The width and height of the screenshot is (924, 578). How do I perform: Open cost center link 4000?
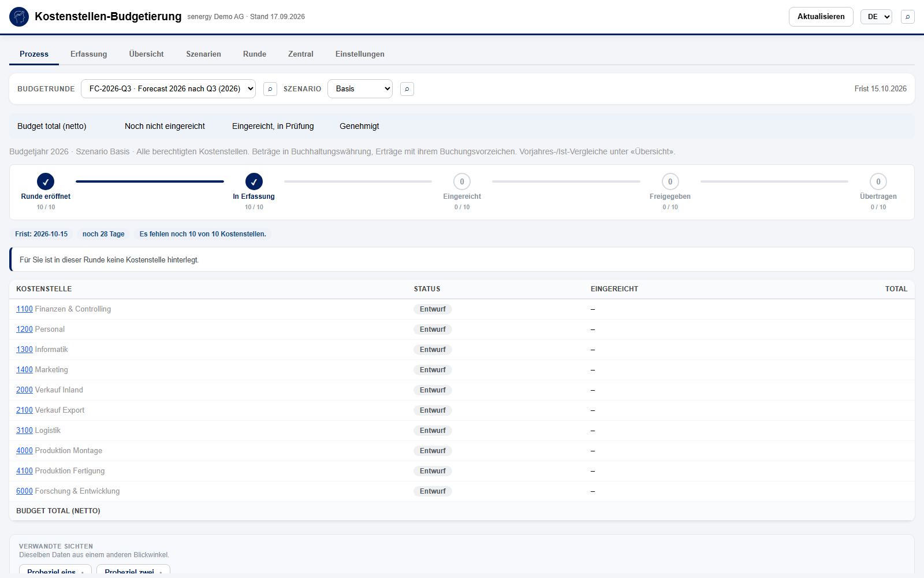24,451
